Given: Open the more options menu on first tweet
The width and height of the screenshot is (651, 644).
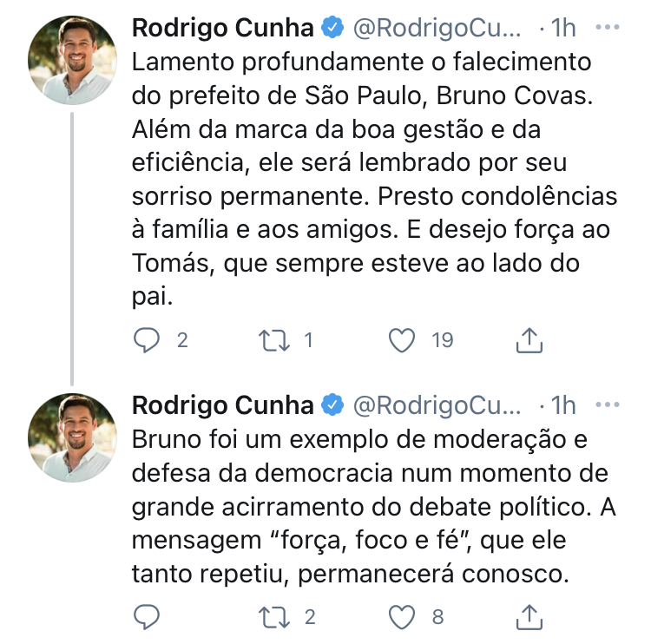Looking at the screenshot, I should click(608, 27).
